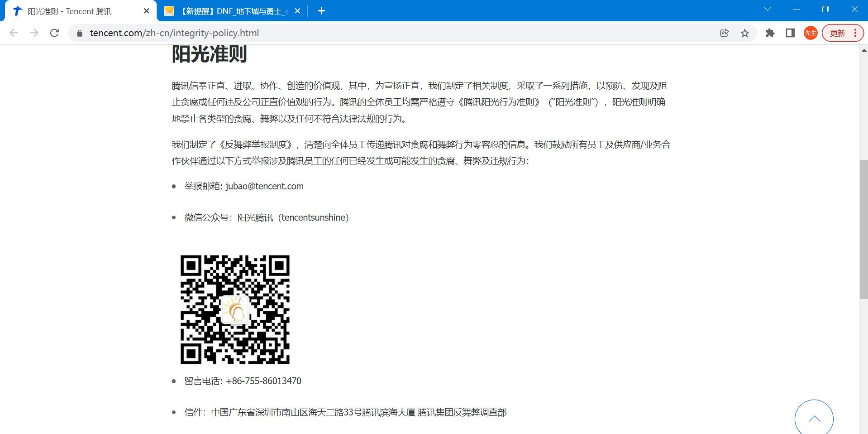This screenshot has width=868, height=434.
Task: Click the vertical scrollbar thumb
Action: (863, 229)
